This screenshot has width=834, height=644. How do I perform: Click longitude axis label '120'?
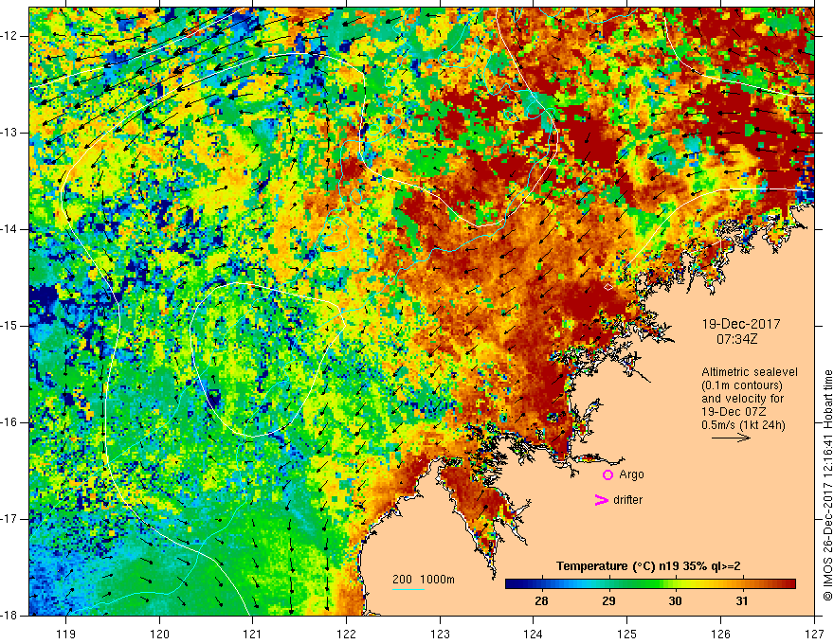[x=159, y=634]
